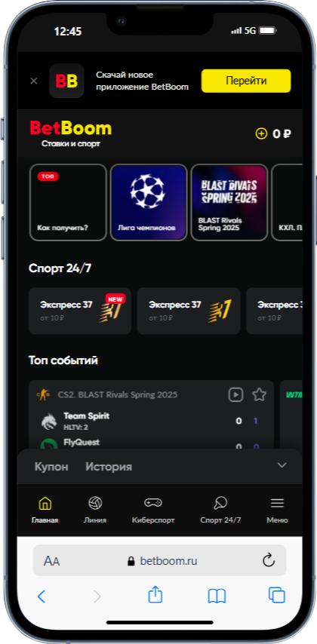Click the yellow Перейти button
This screenshot has height=644, width=317.
coord(246,81)
